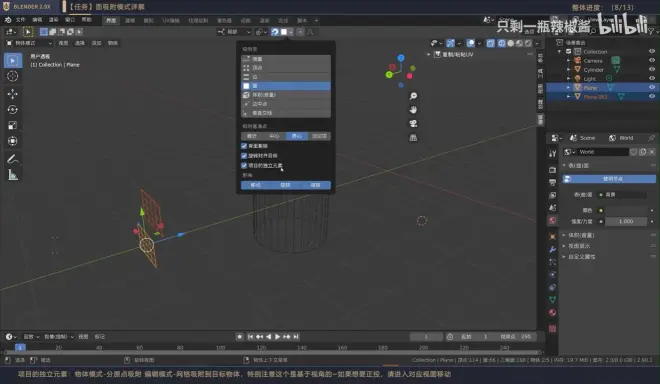
Task: Expand the Cylinder tree row
Action: (569, 69)
